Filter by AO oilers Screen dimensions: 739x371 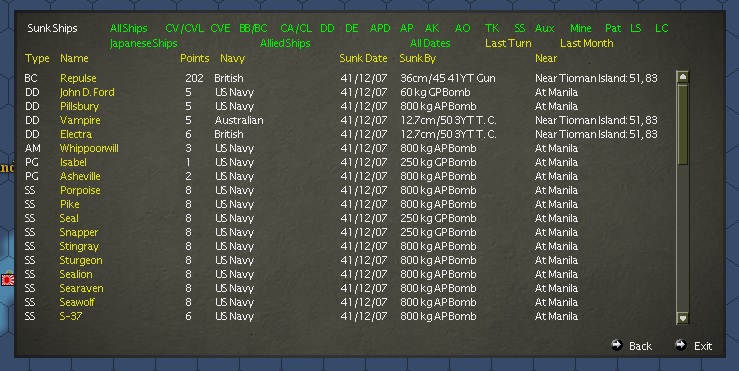click(462, 28)
